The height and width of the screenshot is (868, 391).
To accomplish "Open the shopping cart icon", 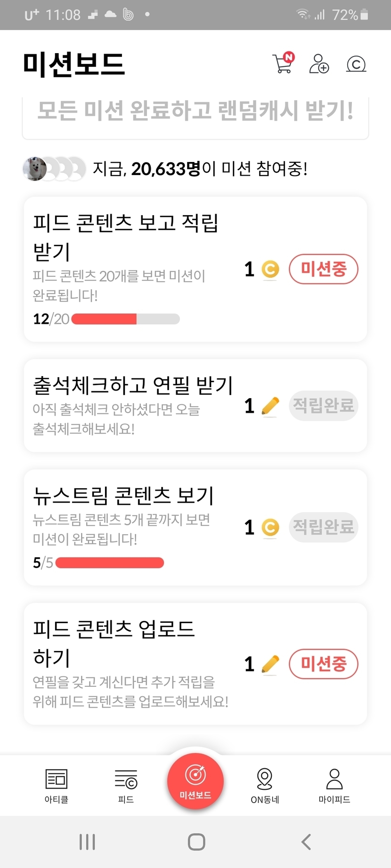I will 283,64.
